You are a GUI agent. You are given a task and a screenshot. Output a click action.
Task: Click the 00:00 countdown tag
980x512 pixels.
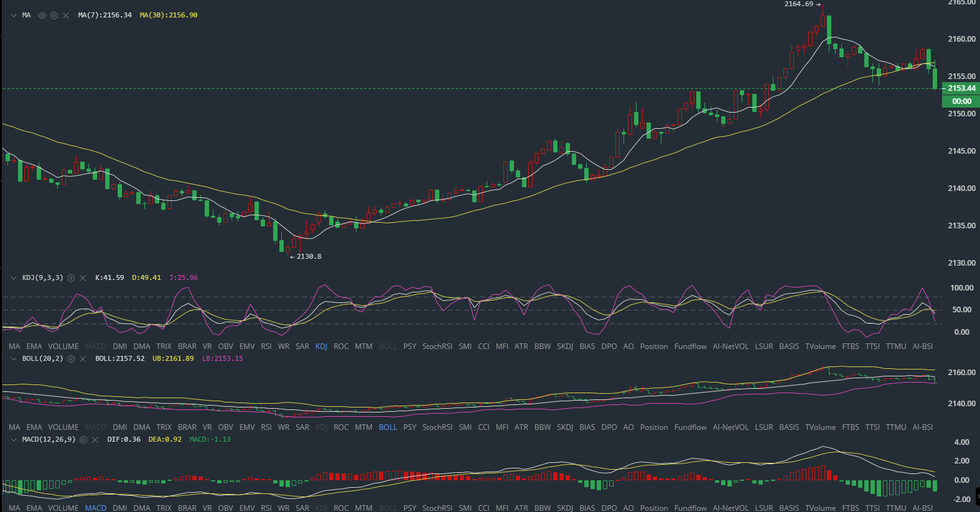961,101
